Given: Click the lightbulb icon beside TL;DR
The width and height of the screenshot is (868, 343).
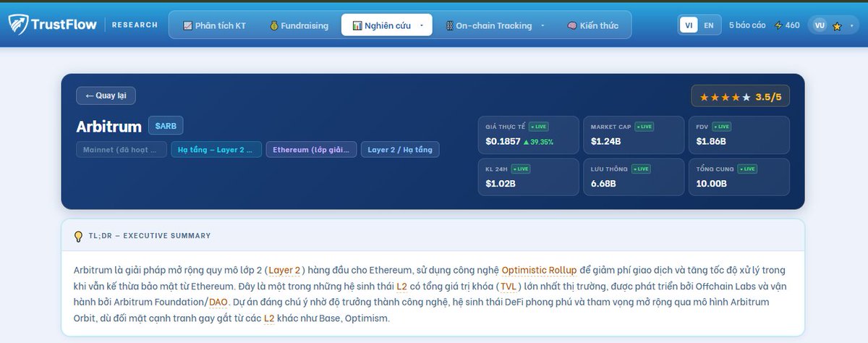Looking at the screenshot, I should click(79, 236).
